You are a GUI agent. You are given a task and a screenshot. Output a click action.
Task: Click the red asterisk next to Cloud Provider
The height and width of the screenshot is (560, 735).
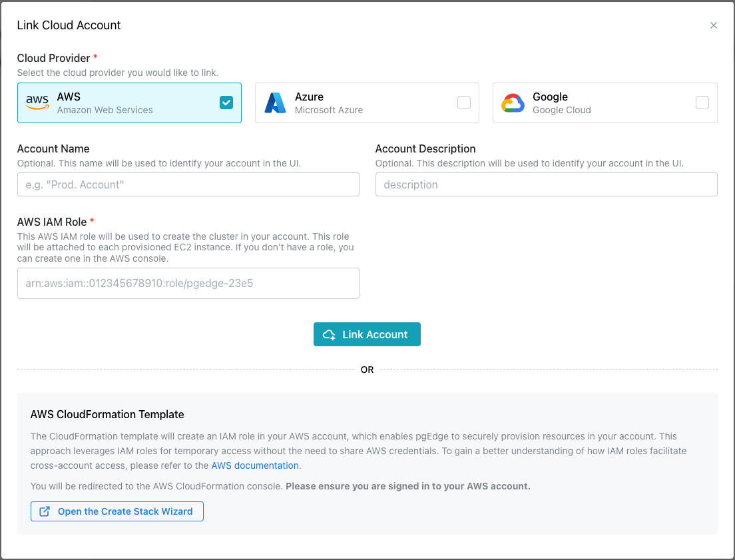pyautogui.click(x=95, y=58)
